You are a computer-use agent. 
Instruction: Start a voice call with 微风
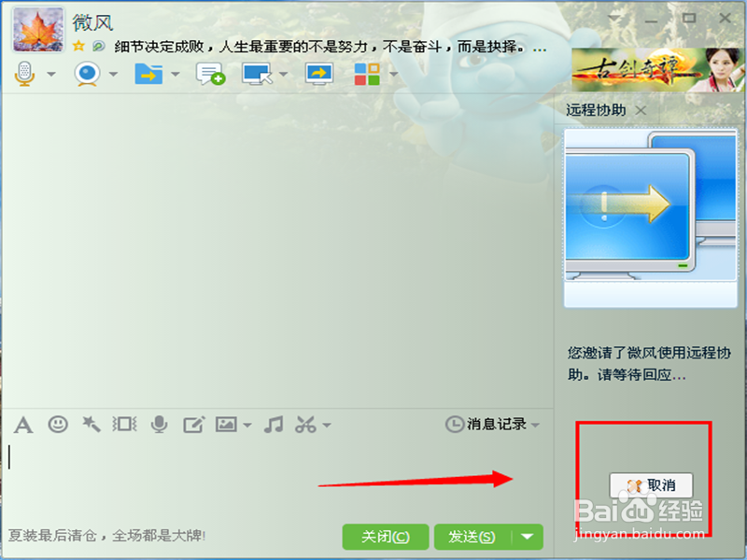(x=23, y=73)
